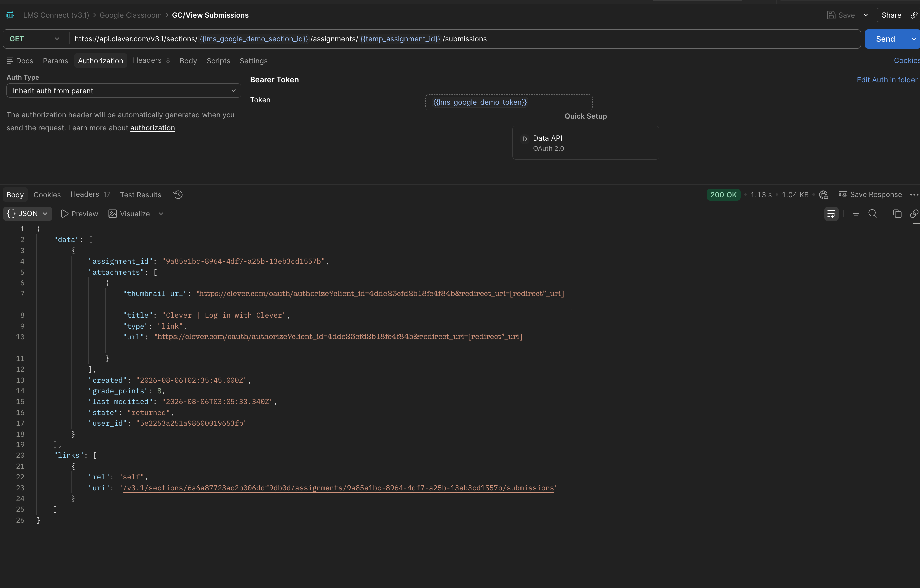This screenshot has width=920, height=588.
Task: Go to LMS Connect (v3.1) breadcrumb
Action: [56, 15]
